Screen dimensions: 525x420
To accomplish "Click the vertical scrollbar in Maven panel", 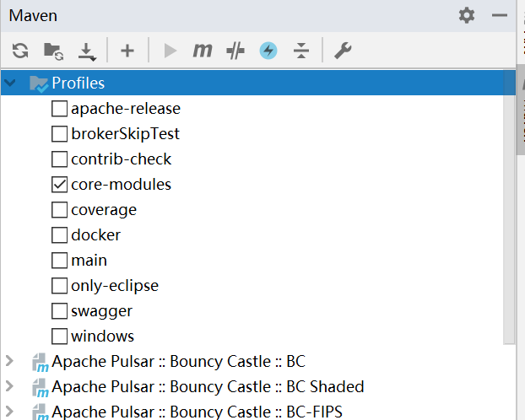I will (x=509, y=211).
